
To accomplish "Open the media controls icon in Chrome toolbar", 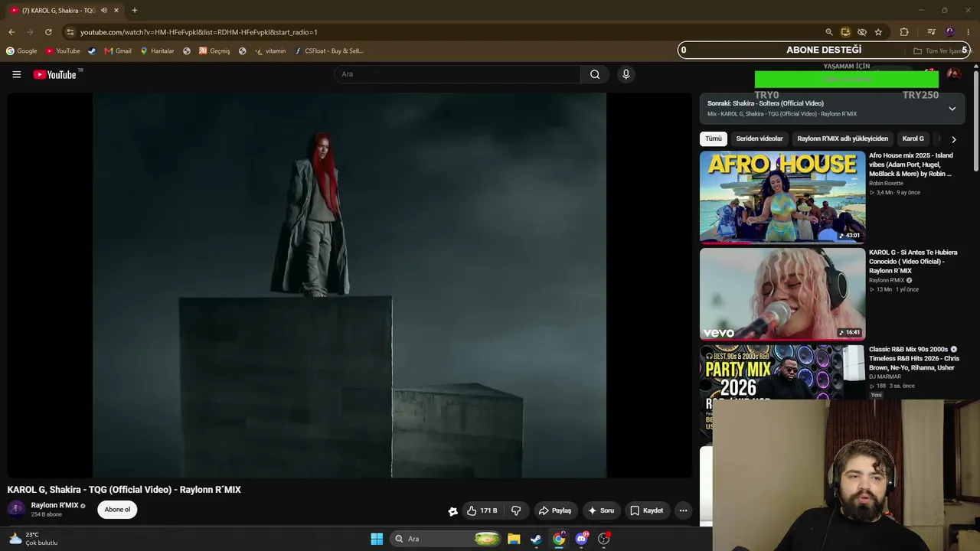I will (931, 32).
